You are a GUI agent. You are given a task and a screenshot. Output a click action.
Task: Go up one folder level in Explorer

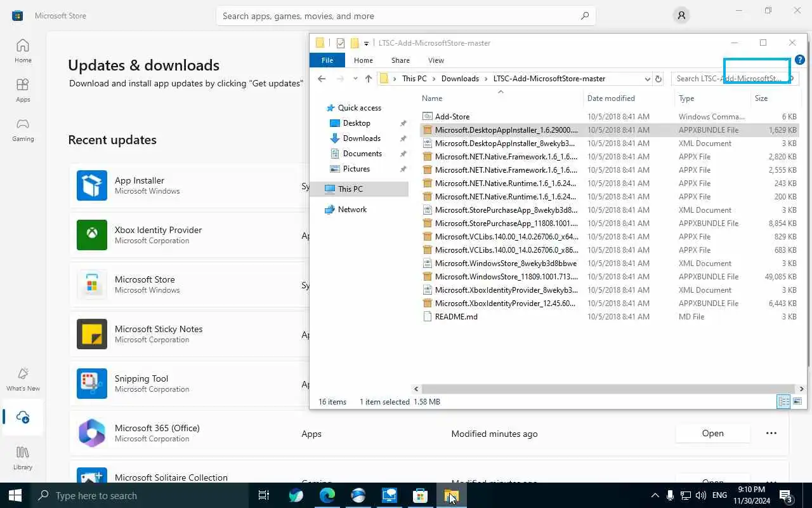369,79
